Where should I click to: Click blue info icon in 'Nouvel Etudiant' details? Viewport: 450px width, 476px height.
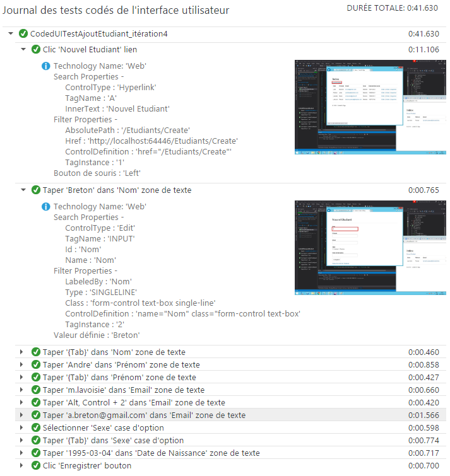[45, 66]
